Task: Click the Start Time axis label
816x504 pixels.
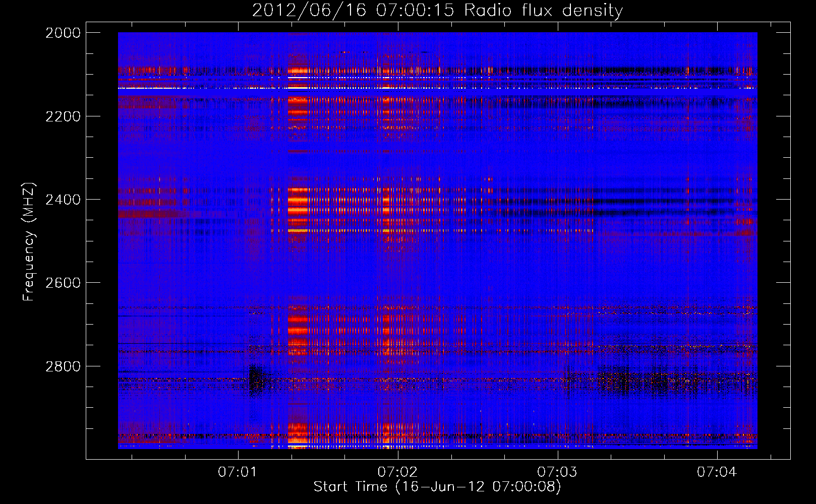Action: tap(437, 487)
